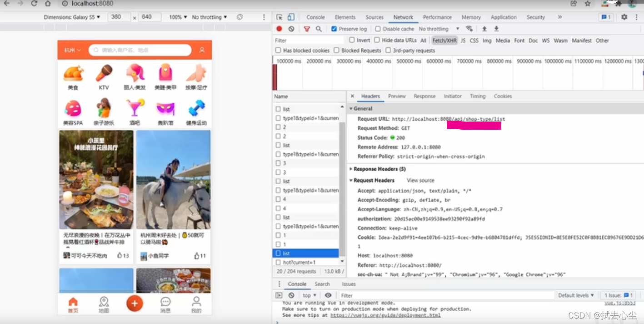The image size is (644, 324).
Task: Export HAR file download arrow
Action: click(x=496, y=29)
